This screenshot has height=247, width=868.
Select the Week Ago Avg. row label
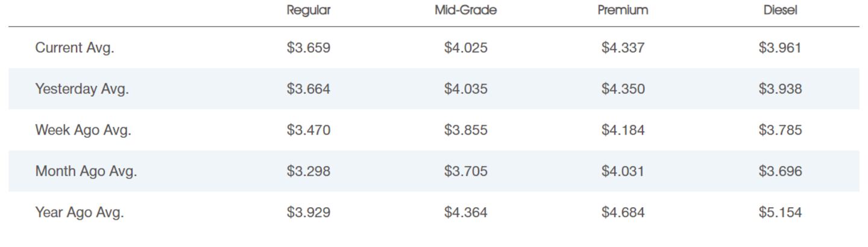pos(83,130)
